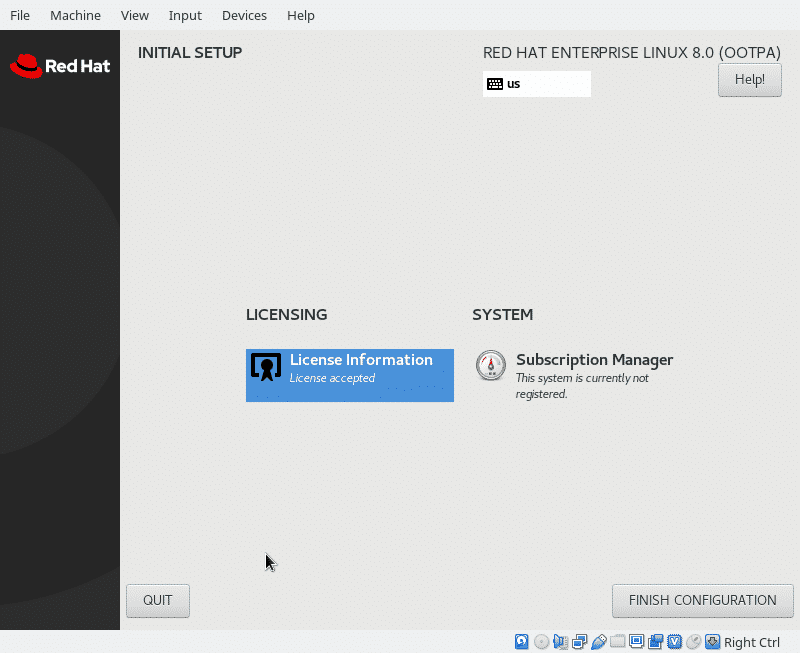Click FINISH CONFIGURATION button

point(703,600)
